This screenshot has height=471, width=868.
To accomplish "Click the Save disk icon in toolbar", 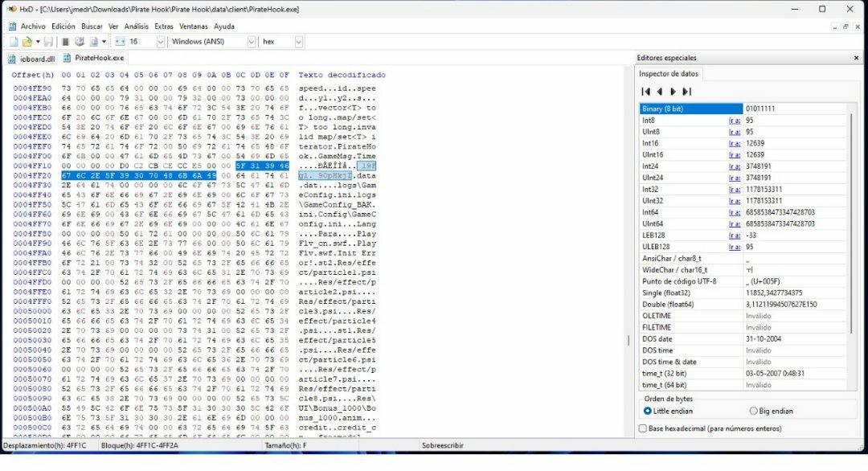I will click(48, 42).
